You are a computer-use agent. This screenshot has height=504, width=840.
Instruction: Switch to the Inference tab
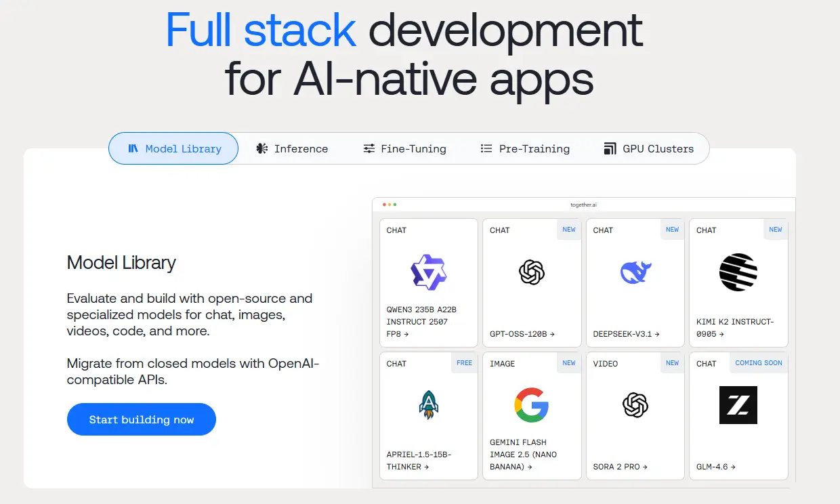tap(292, 148)
